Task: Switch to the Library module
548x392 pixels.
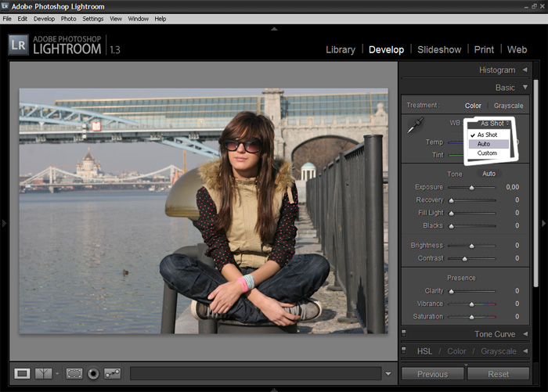Action: [x=340, y=49]
